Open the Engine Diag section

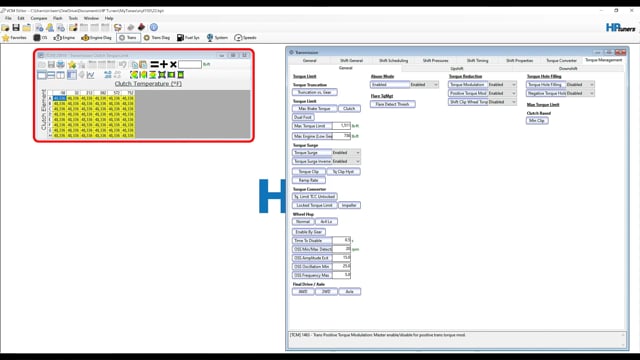tap(96, 38)
